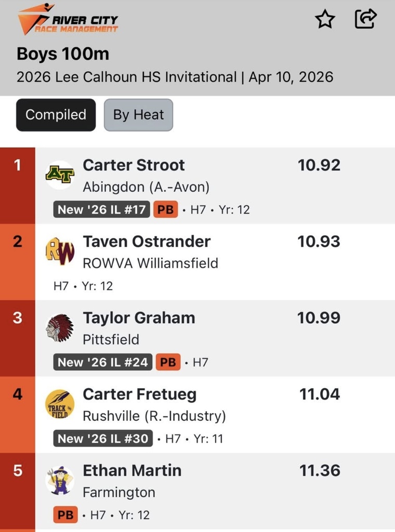Open Taven Ostrander's athlete name

[x=147, y=242]
